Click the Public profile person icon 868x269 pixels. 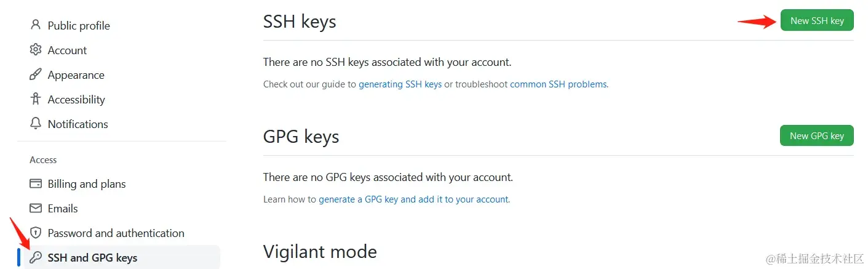coord(36,25)
